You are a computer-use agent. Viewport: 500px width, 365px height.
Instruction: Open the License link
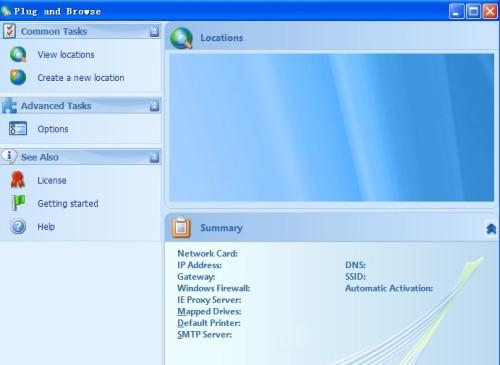coord(52,180)
